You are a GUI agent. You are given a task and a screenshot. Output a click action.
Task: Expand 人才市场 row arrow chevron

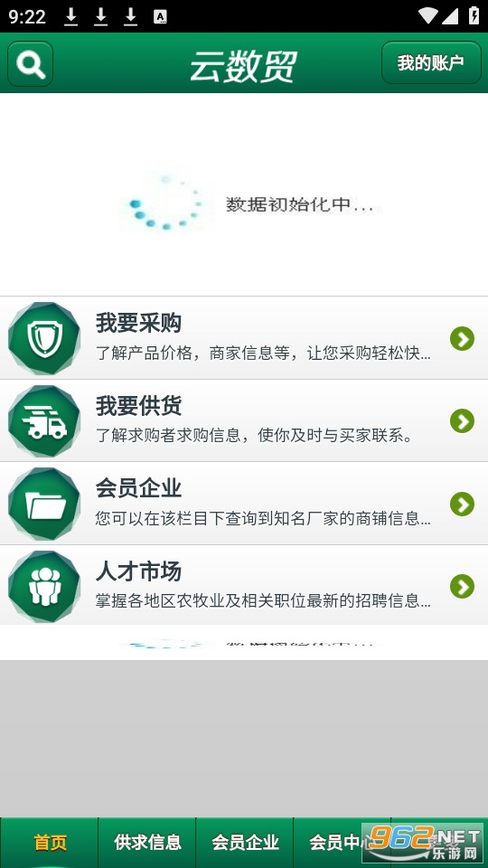[x=462, y=587]
